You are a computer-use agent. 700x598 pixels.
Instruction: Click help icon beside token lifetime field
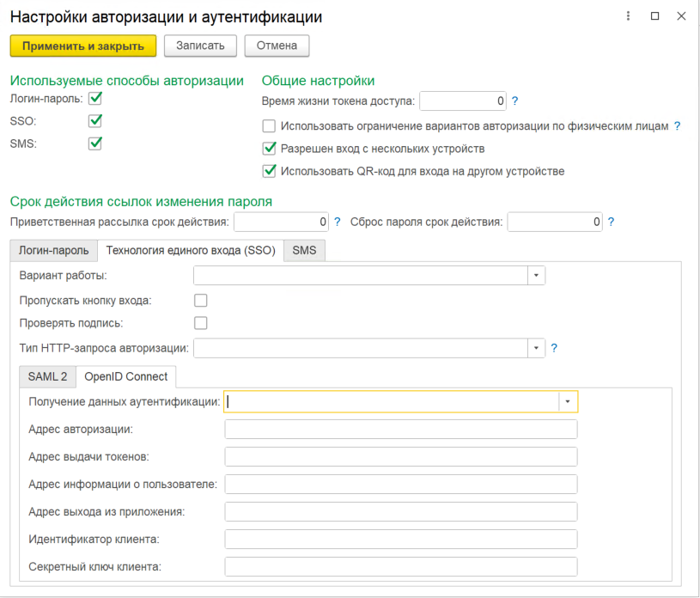click(514, 101)
